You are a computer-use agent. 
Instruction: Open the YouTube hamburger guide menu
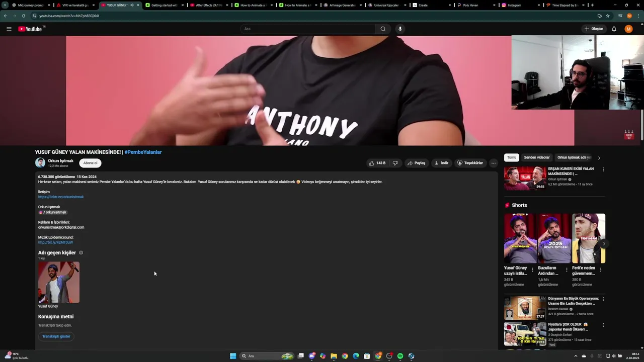[x=9, y=29]
